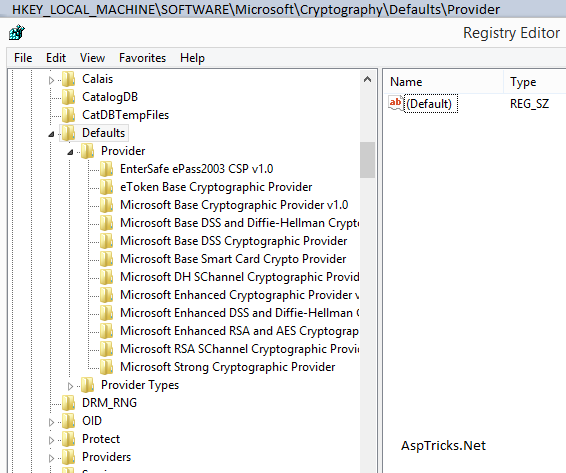The height and width of the screenshot is (473, 566).
Task: Select Microsoft Base DSS and Diffie-Hellman key
Action: pos(239,223)
